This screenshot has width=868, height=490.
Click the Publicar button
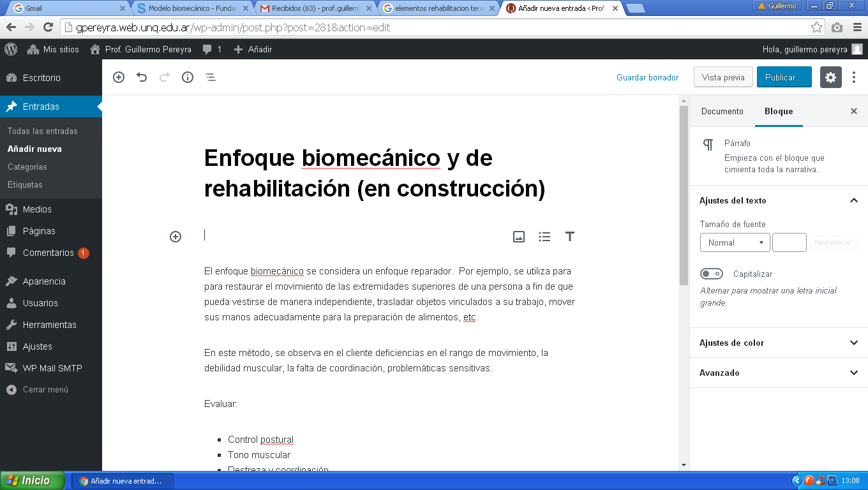coord(784,77)
